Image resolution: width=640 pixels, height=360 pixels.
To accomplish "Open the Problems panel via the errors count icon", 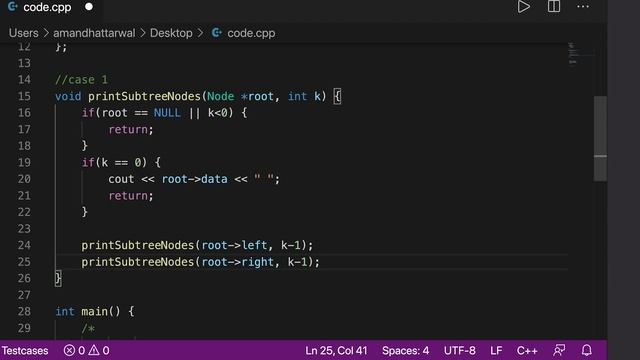I will (74, 351).
